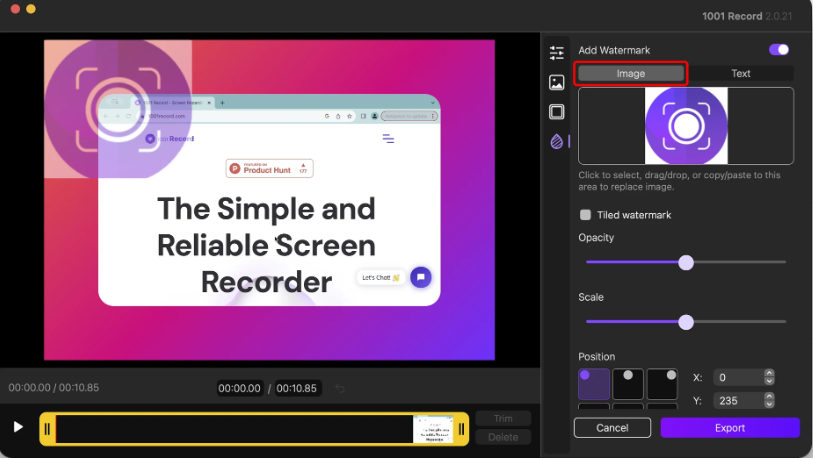The height and width of the screenshot is (458, 813).
Task: Click the 'Opacity' label
Action: [x=596, y=238]
